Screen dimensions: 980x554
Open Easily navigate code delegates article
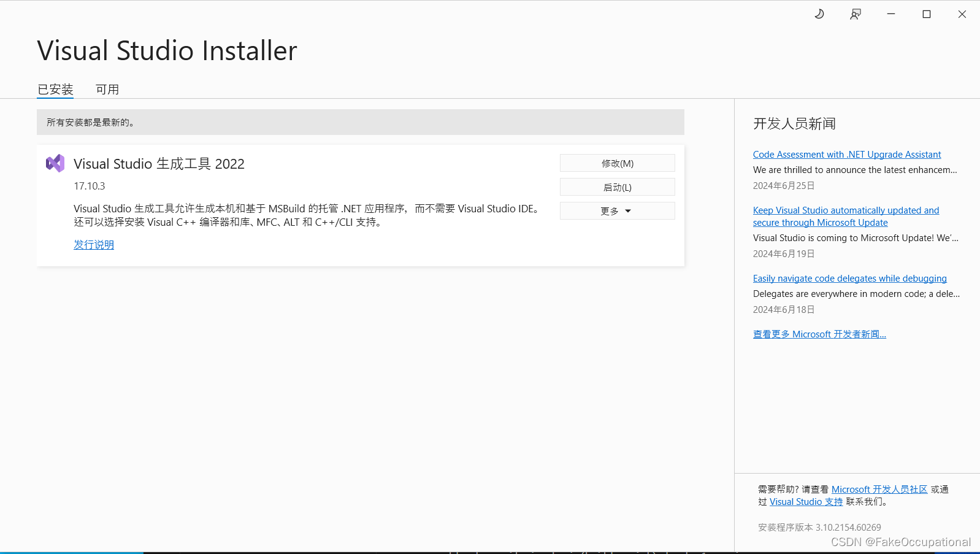(x=850, y=279)
